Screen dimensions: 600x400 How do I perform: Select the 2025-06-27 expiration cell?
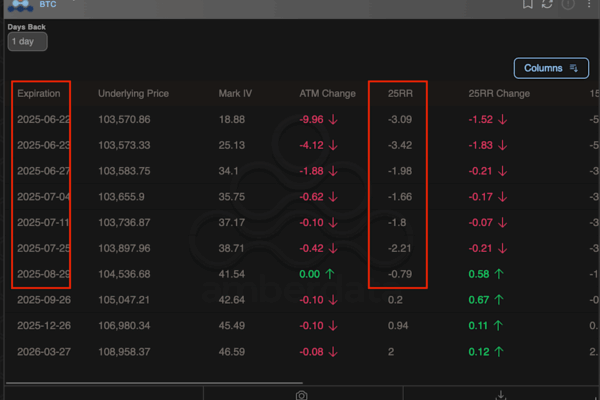pos(43,171)
